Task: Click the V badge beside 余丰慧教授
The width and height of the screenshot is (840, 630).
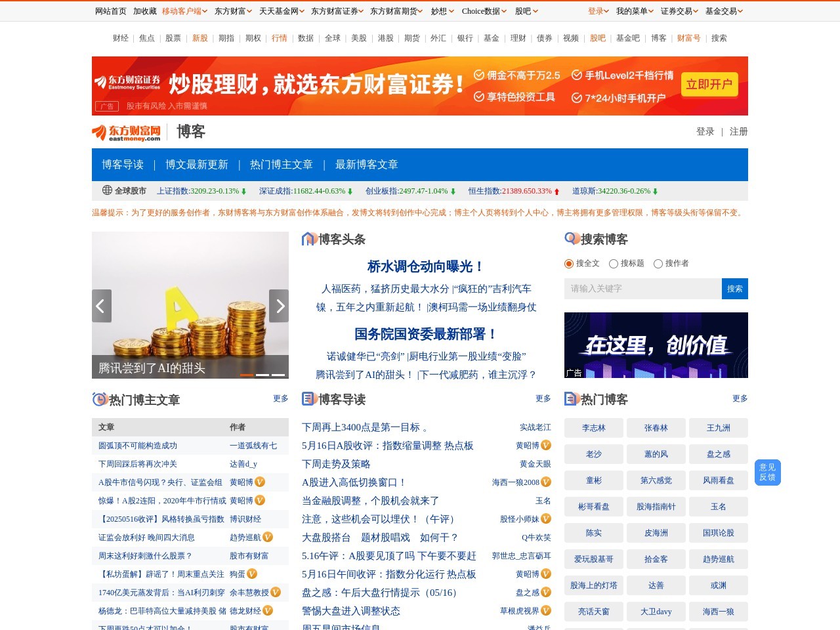Action: tap(276, 592)
